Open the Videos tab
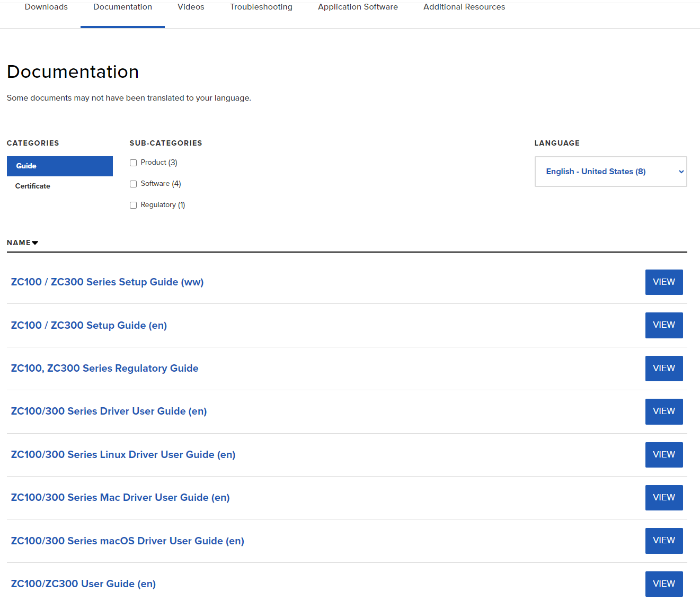This screenshot has width=700, height=601. tap(191, 7)
